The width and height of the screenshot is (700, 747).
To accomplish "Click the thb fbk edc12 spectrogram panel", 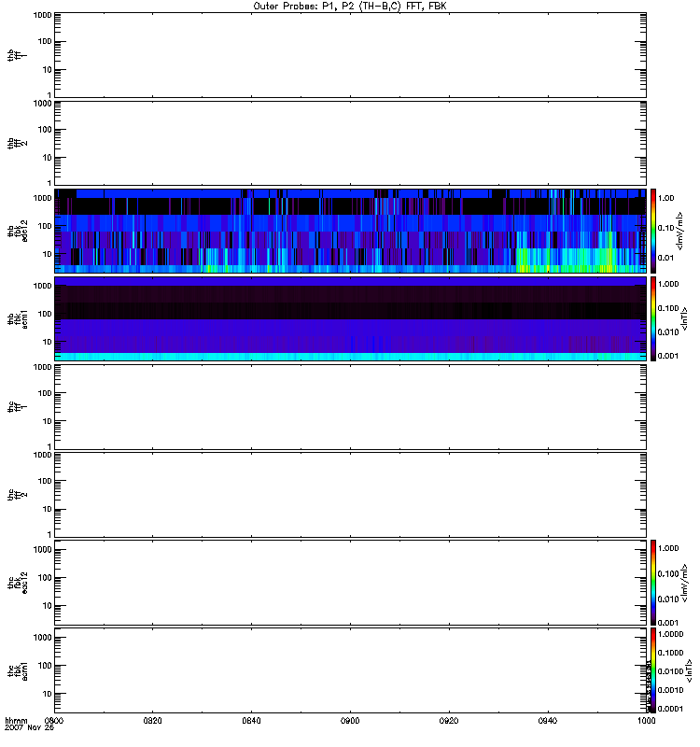I will pyautogui.click(x=349, y=231).
